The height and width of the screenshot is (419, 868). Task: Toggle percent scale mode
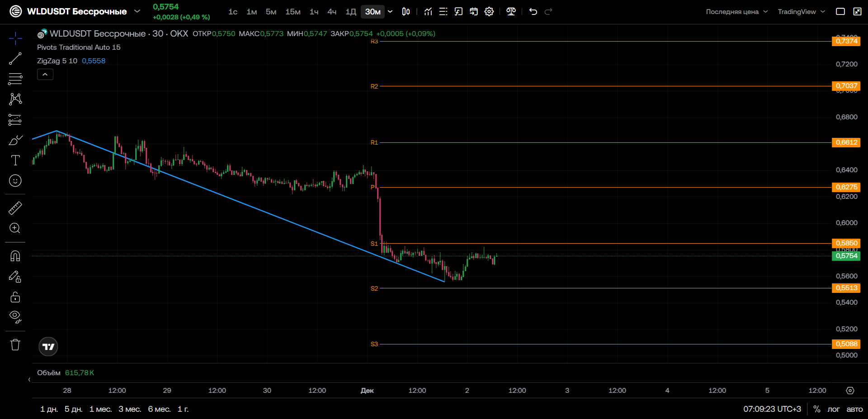click(x=816, y=409)
